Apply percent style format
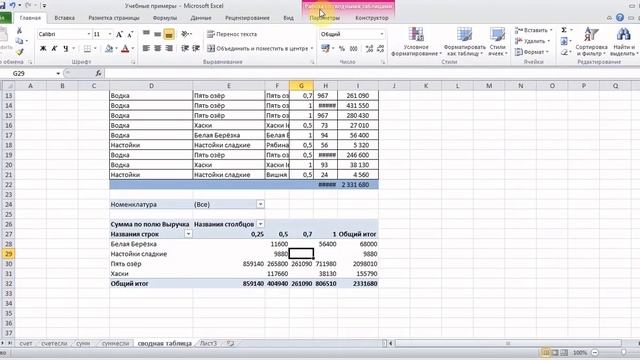Screen dimensions: 640x360 tap(342, 49)
